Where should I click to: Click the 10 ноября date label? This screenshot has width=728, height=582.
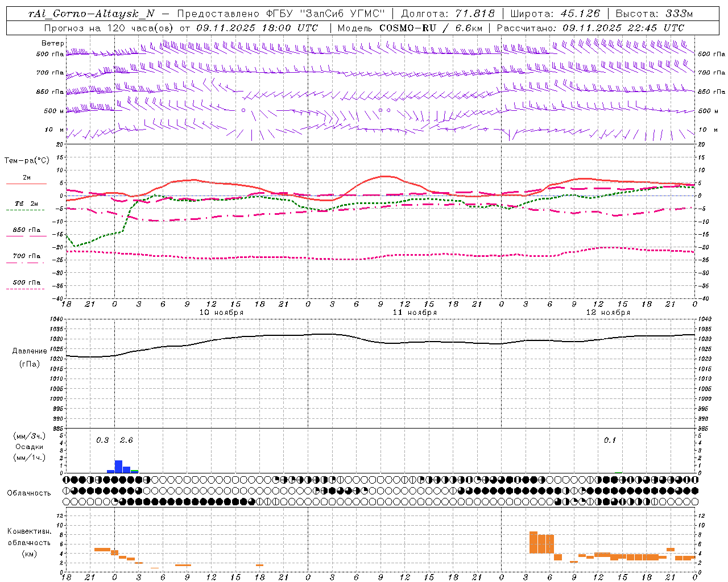tap(221, 313)
